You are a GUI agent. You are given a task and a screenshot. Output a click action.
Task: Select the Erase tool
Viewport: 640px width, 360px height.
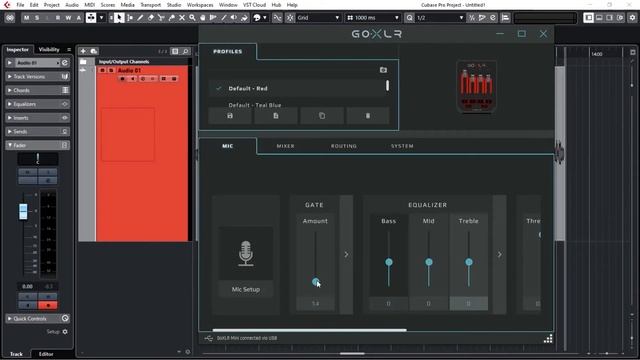(x=151, y=18)
